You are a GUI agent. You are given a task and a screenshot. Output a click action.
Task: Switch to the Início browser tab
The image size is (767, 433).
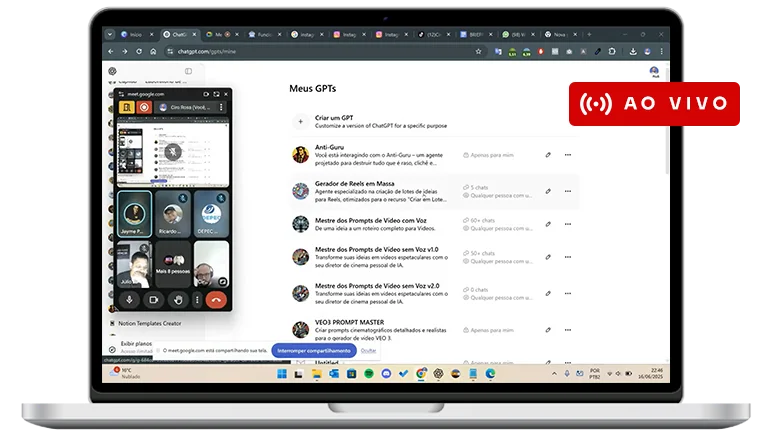136,34
